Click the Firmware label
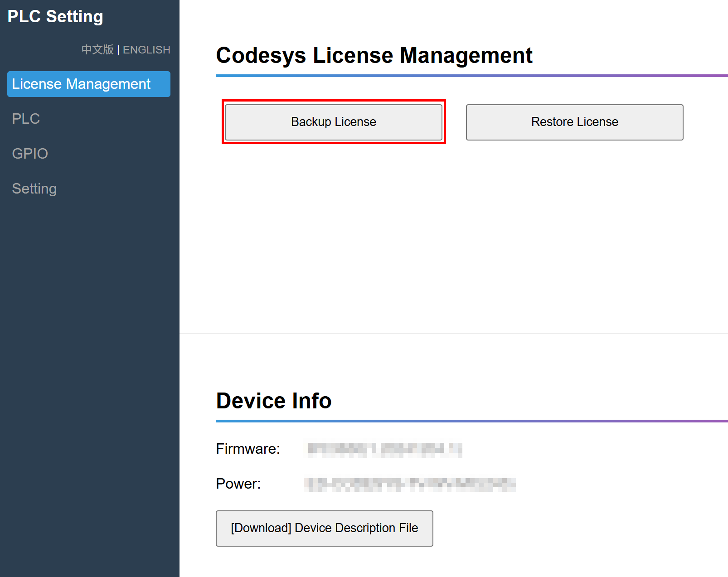Screen dimensions: 728x577 coord(248,449)
